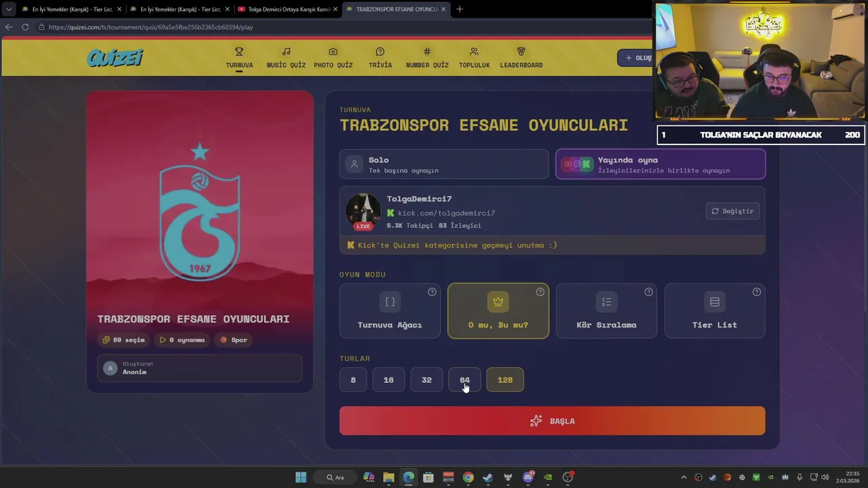Viewport: 868px width, 488px height.
Task: Start the game with BAŞLA
Action: (x=553, y=421)
